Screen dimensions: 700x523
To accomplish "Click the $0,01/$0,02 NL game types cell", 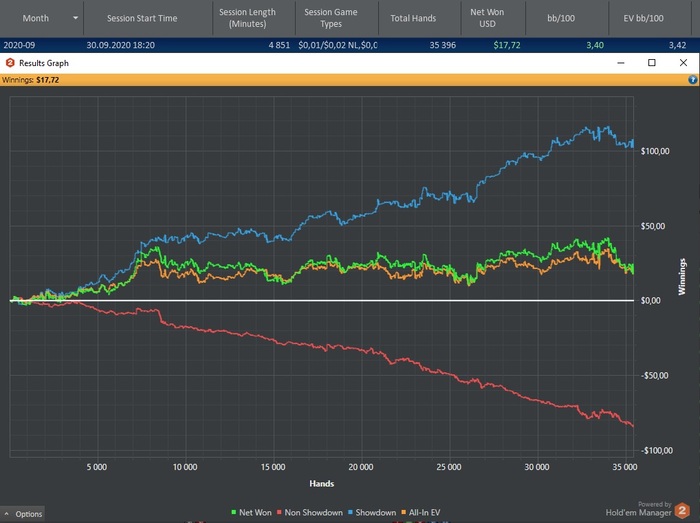I will (338, 45).
